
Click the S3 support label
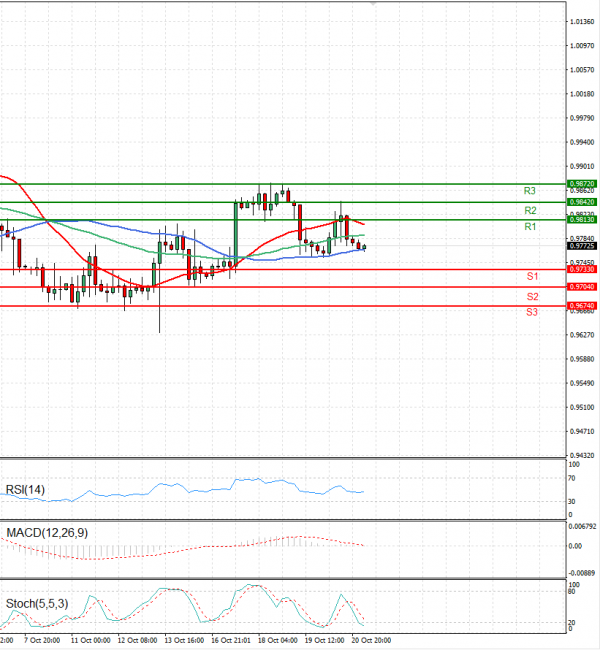pyautogui.click(x=532, y=312)
